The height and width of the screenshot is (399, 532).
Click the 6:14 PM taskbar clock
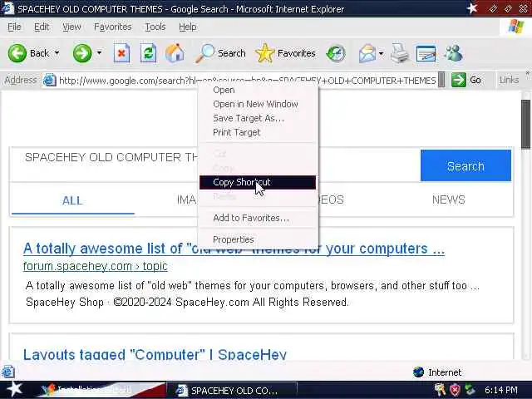(x=500, y=390)
